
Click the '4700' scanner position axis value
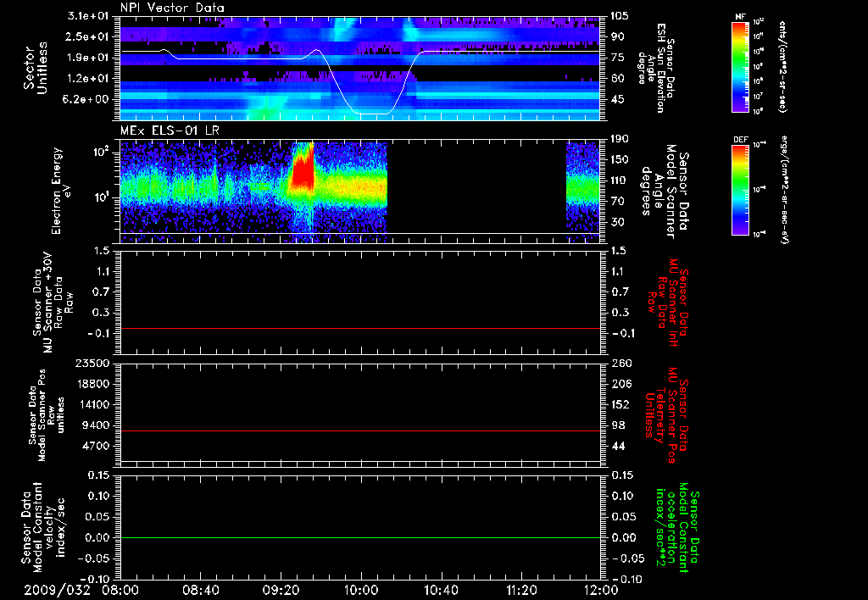pos(96,446)
